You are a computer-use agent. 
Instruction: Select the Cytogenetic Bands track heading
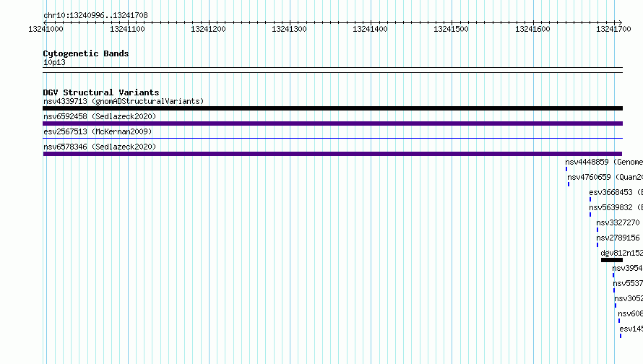coord(86,53)
